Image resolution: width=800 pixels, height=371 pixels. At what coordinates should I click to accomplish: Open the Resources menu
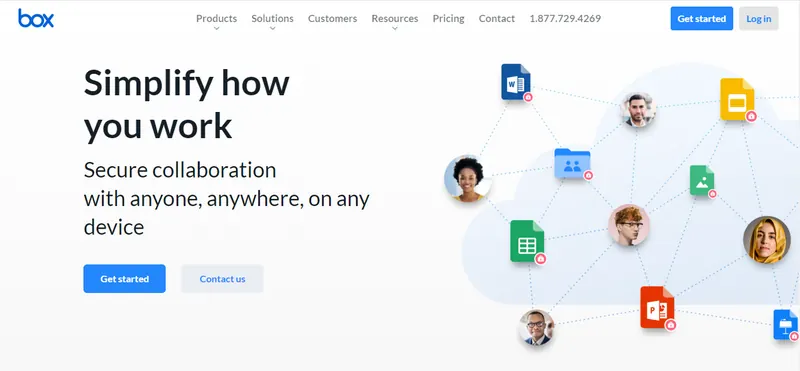395,18
